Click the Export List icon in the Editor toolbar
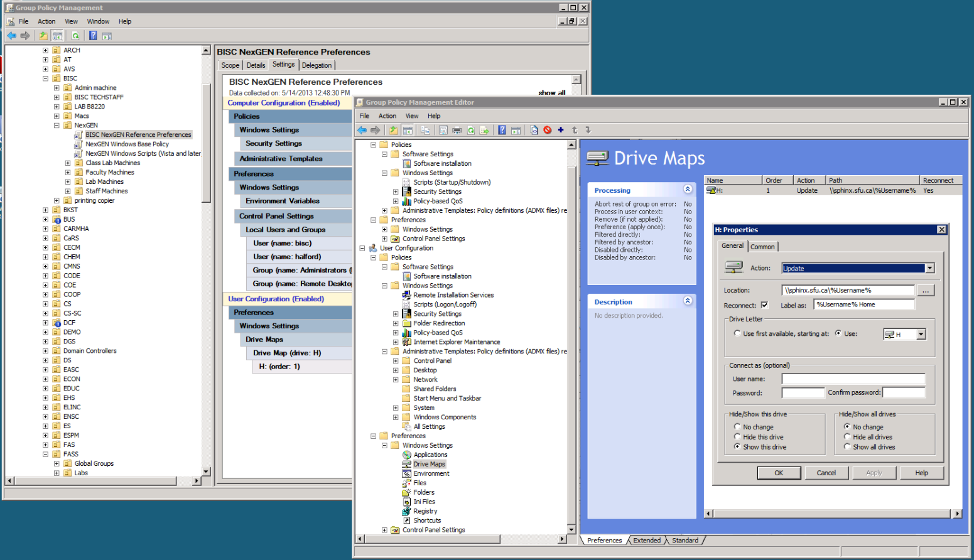The image size is (974, 560). tap(484, 131)
